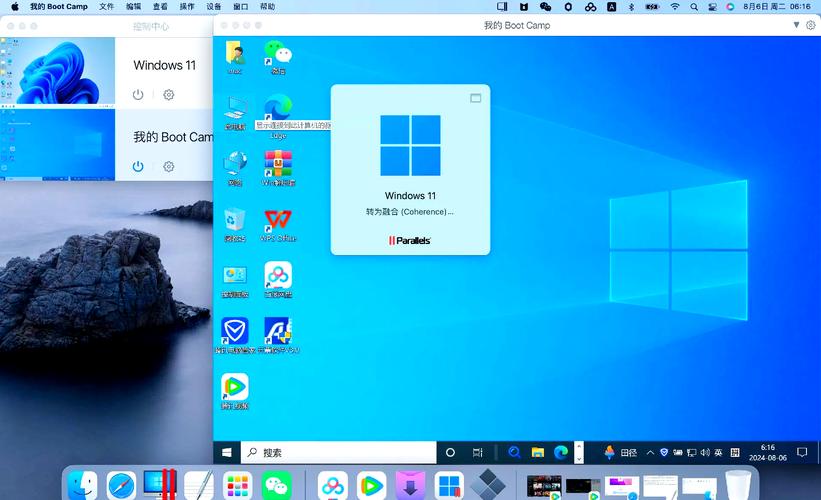Launch WPS Office from the desktop

pos(278,224)
